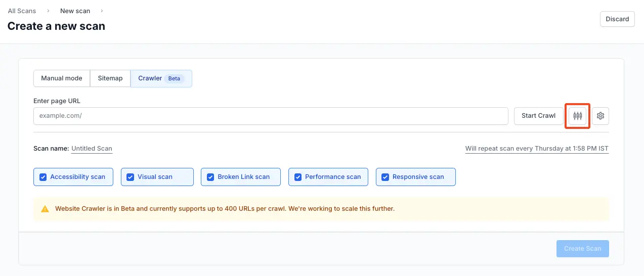Click the Create Scan button

(582, 249)
